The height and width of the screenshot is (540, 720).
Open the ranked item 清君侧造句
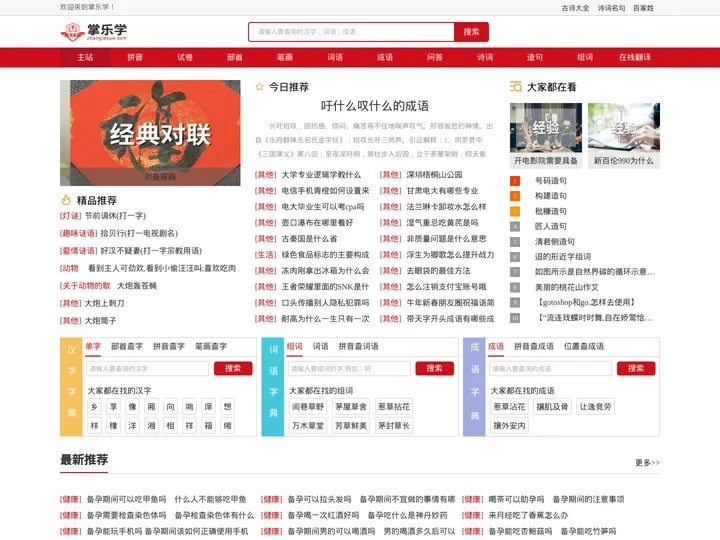click(555, 242)
